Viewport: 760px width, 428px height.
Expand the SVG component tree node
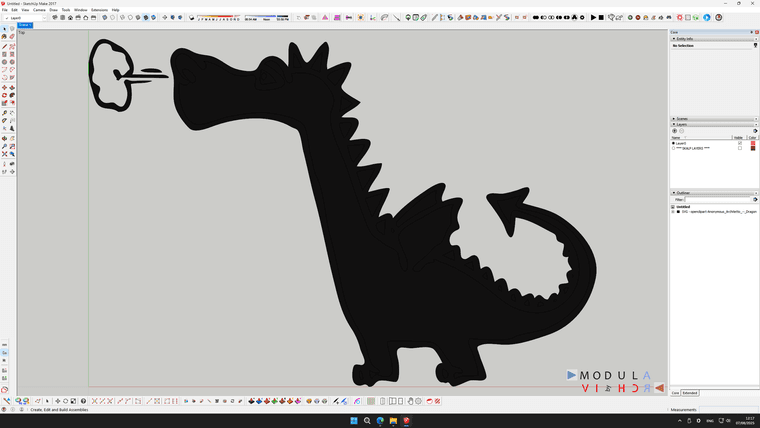click(x=673, y=212)
